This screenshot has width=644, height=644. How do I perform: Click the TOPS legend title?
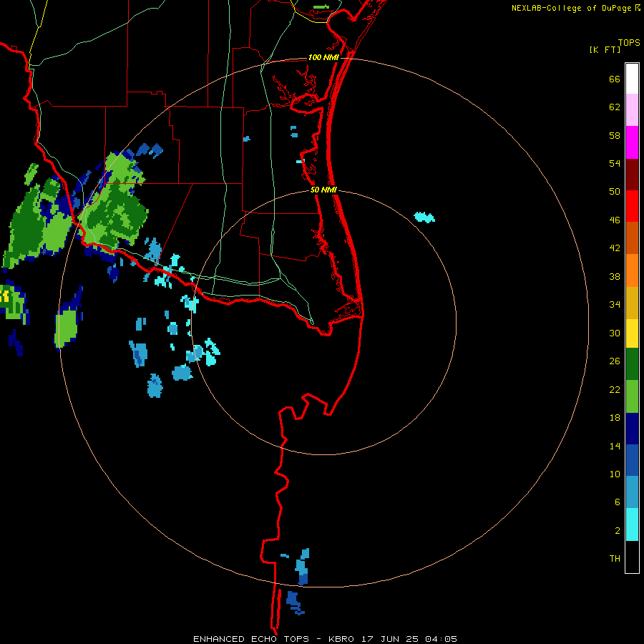pos(629,43)
